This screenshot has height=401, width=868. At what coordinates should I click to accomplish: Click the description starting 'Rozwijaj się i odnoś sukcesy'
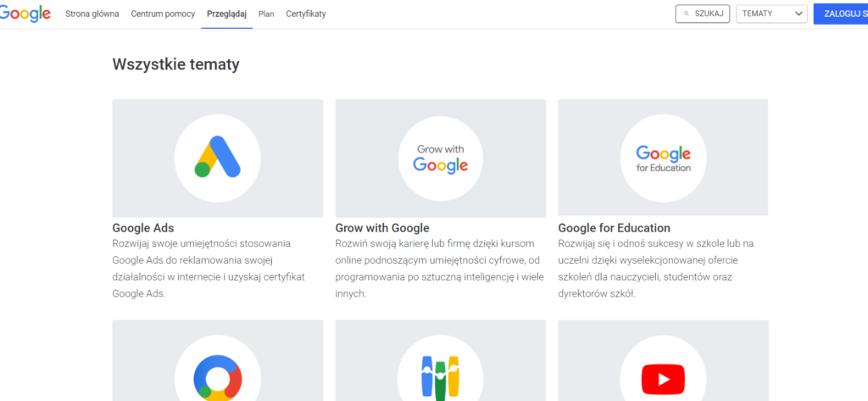tap(656, 269)
